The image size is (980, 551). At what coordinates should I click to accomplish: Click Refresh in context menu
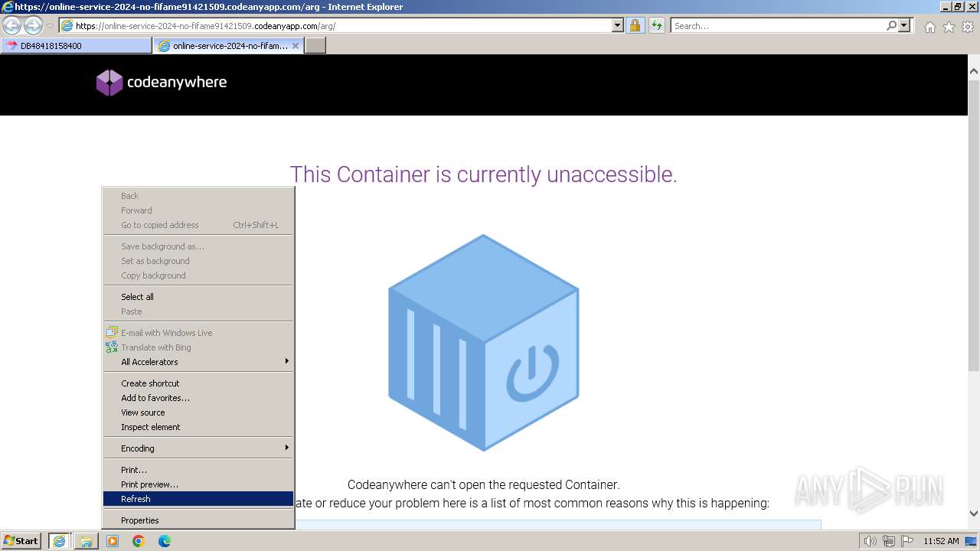pyautogui.click(x=198, y=499)
